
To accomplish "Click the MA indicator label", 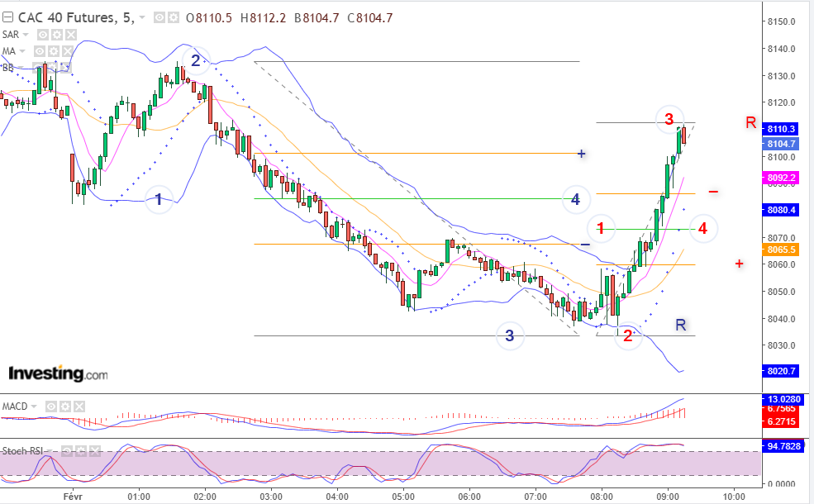I will click(x=9, y=51).
